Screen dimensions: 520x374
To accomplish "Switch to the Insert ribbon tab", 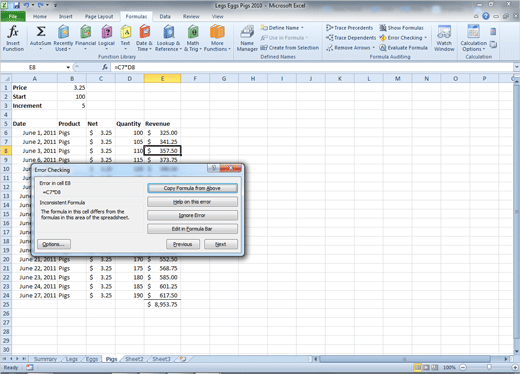I will tap(66, 16).
